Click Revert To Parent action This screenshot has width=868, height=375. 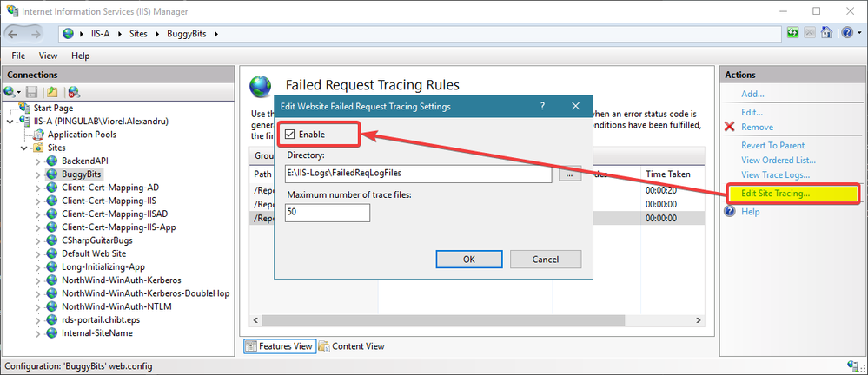(772, 146)
